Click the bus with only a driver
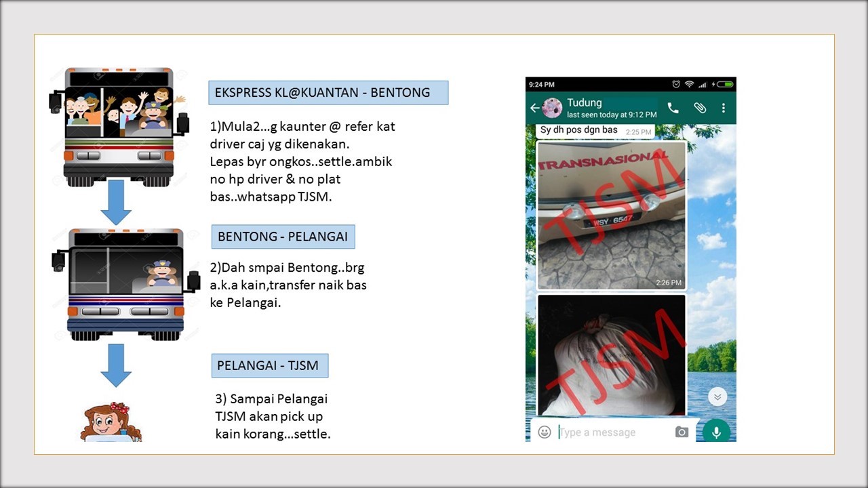 [125, 284]
